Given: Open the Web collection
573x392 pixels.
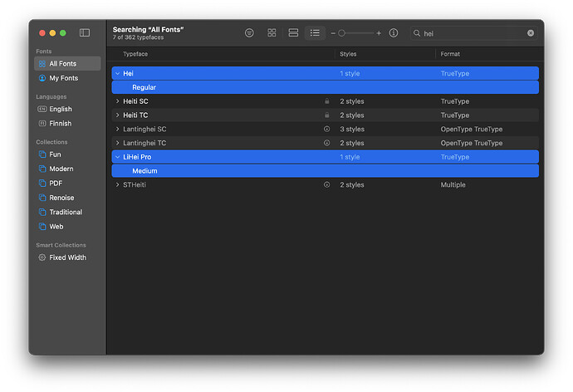Looking at the screenshot, I should [67, 227].
